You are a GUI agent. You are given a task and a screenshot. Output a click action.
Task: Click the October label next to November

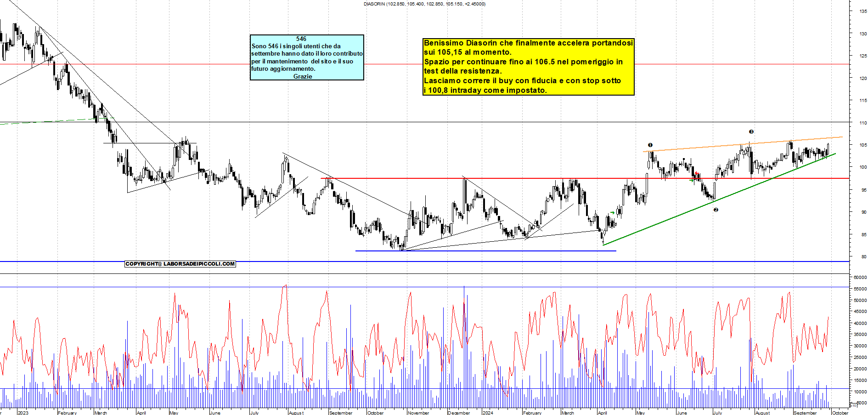(376, 413)
